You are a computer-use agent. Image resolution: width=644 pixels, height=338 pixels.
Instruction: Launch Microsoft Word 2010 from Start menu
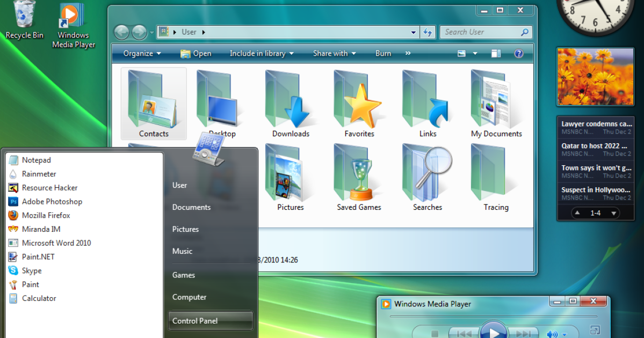point(56,243)
